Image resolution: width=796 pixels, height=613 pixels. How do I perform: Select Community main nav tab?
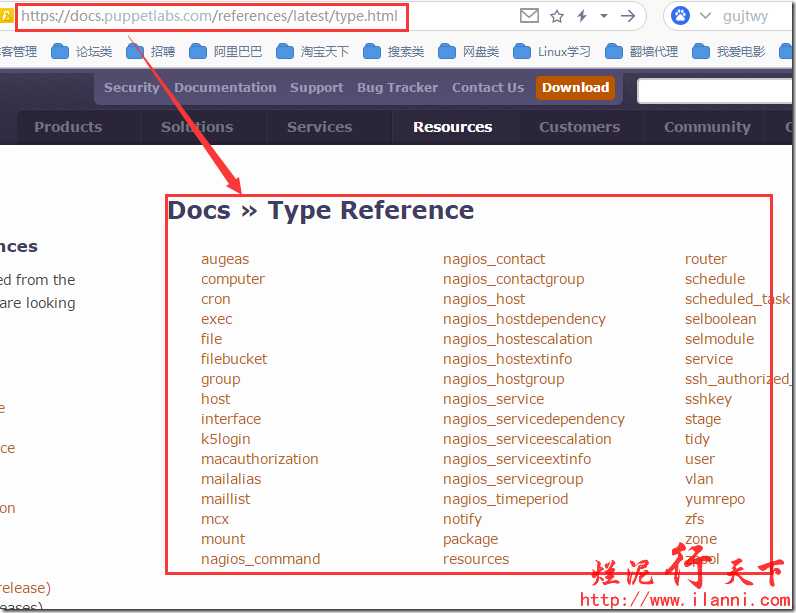707,127
